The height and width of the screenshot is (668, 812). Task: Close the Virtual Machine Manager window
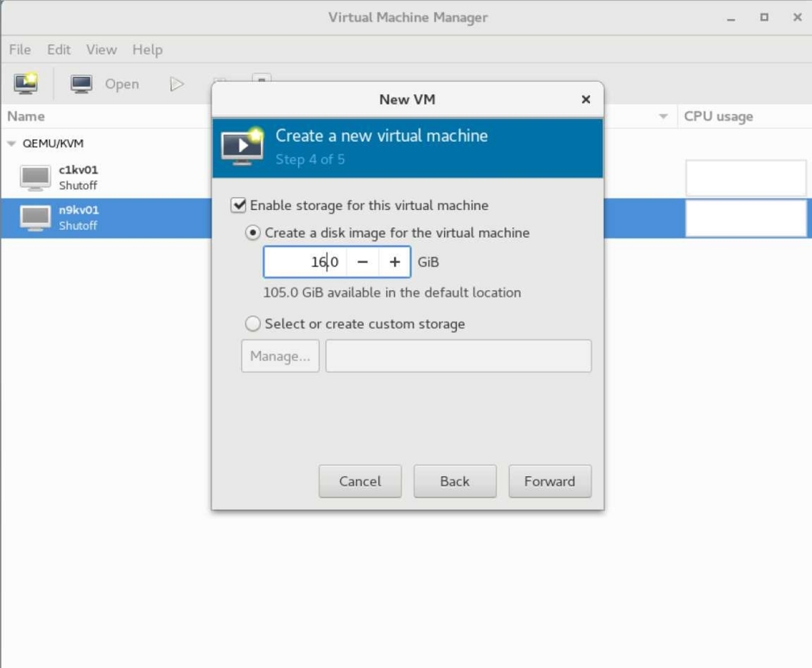coord(798,17)
